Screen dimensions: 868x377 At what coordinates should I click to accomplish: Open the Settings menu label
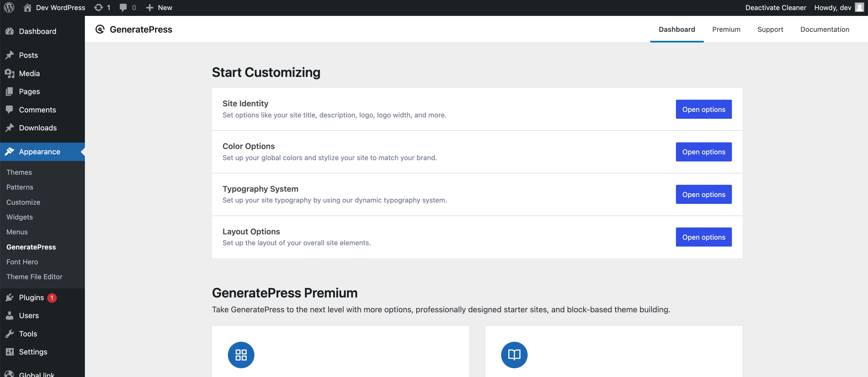click(x=33, y=352)
